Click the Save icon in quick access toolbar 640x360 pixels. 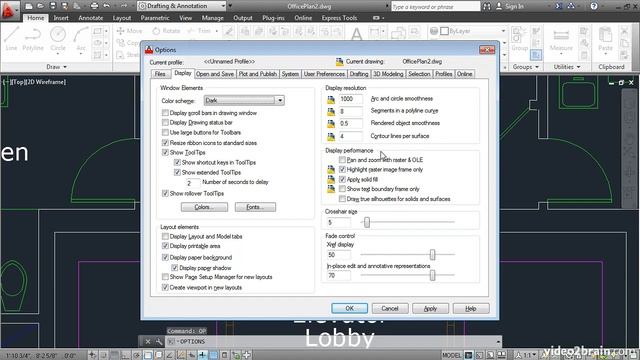(x=53, y=6)
